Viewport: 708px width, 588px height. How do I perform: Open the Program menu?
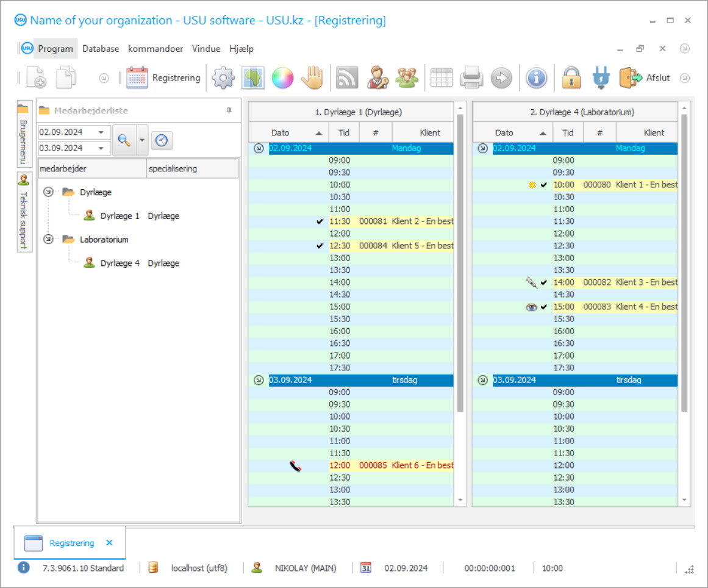pos(55,49)
